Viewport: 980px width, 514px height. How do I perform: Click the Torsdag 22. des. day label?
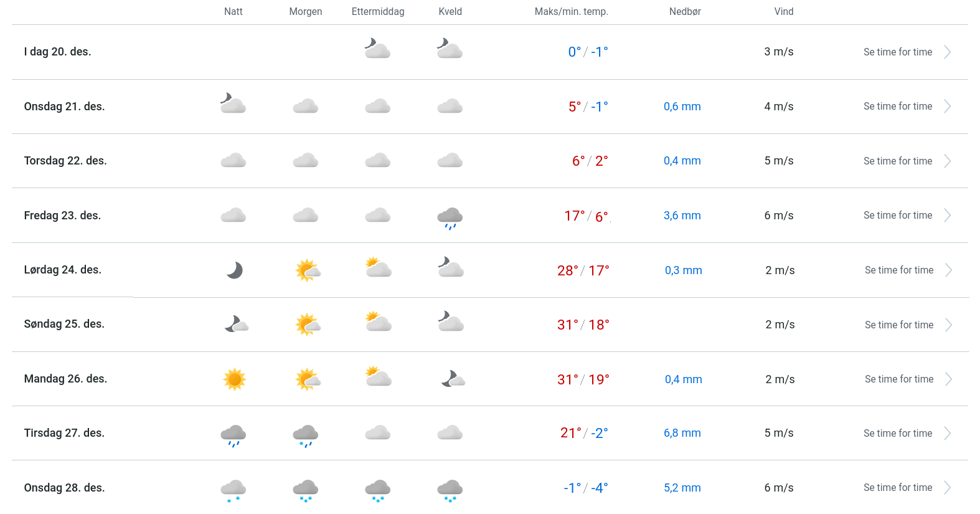[x=65, y=161]
